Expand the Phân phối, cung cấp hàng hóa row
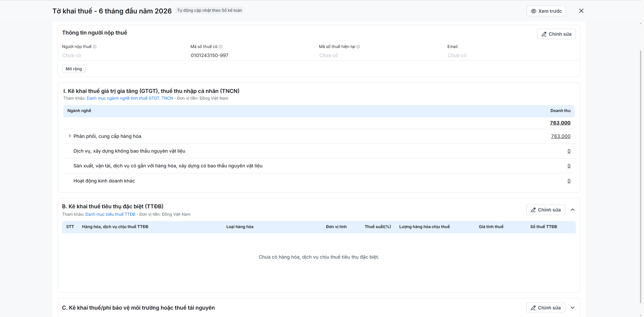The height and width of the screenshot is (317, 644). [70, 136]
